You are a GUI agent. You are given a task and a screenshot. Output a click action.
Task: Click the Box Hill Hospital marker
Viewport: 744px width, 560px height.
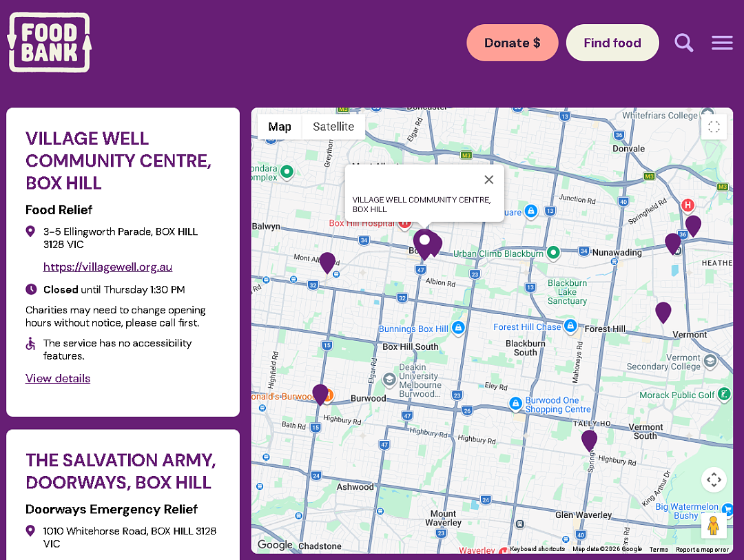pos(404,223)
